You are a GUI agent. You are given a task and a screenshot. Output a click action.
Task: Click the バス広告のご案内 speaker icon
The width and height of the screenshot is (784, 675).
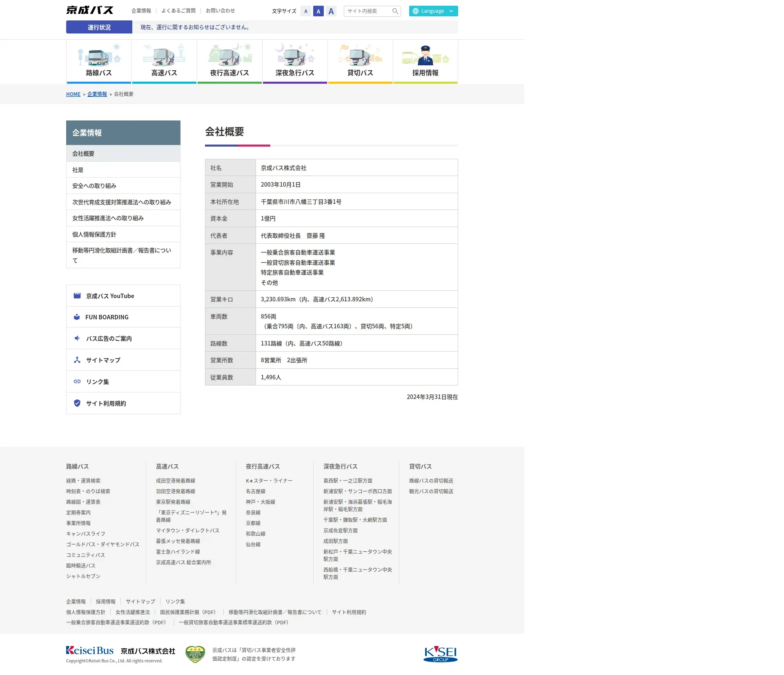[x=77, y=338]
